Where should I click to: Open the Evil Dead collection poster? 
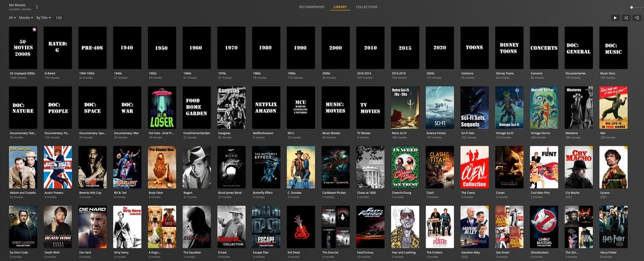(301, 227)
